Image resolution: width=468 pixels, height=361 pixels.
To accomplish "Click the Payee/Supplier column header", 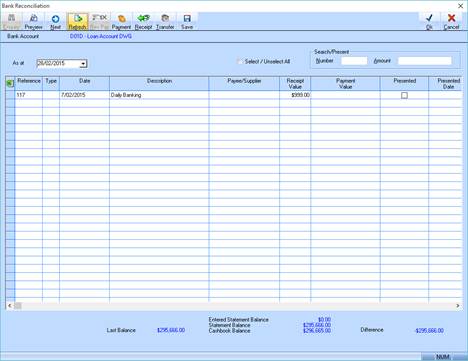I will [244, 83].
